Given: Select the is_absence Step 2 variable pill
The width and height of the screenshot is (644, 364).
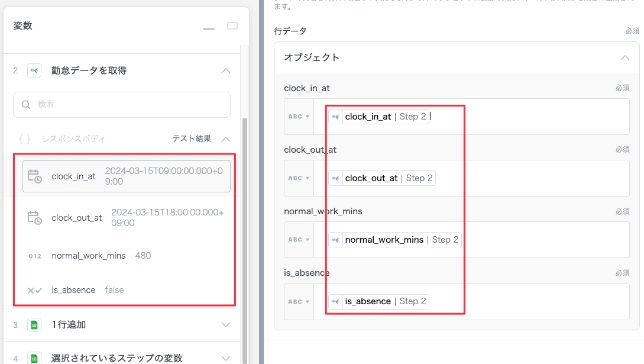Looking at the screenshot, I should click(378, 301).
